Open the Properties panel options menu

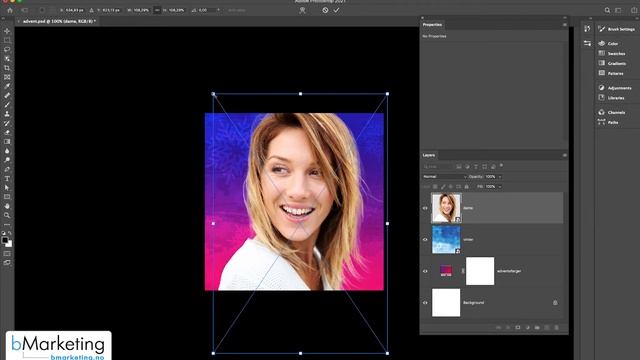coord(564,24)
